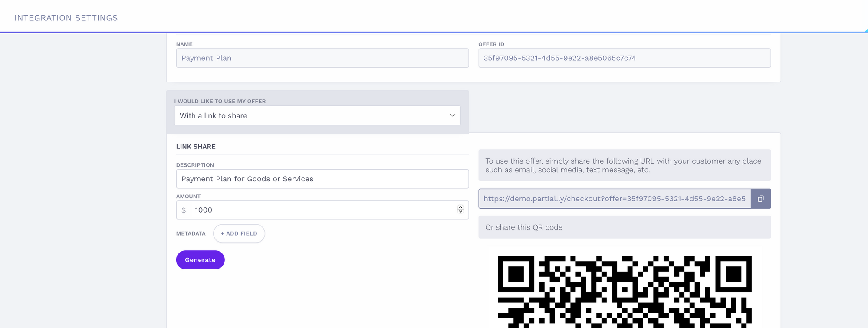Click the dollar sign in the Amount field
The image size is (868, 328).
(184, 210)
